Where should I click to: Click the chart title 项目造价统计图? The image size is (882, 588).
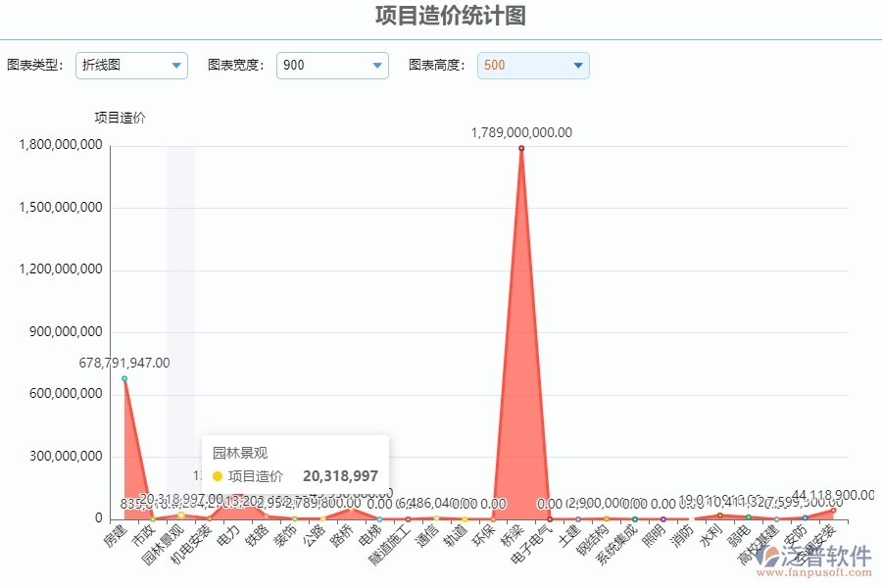tap(450, 17)
